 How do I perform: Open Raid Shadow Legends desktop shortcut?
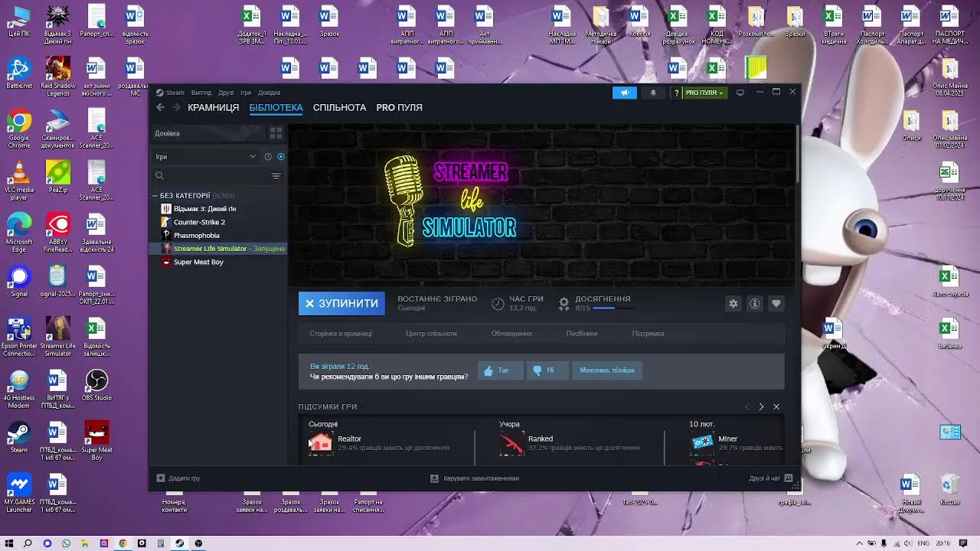click(x=58, y=77)
